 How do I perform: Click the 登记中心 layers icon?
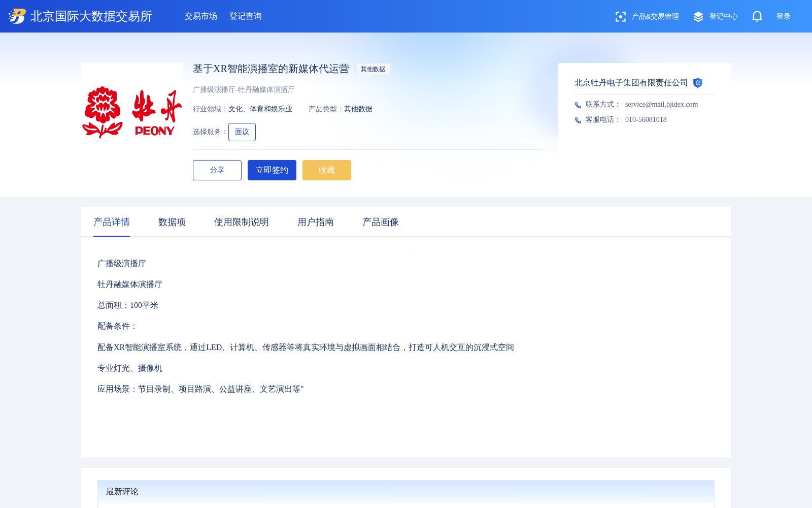pos(698,17)
